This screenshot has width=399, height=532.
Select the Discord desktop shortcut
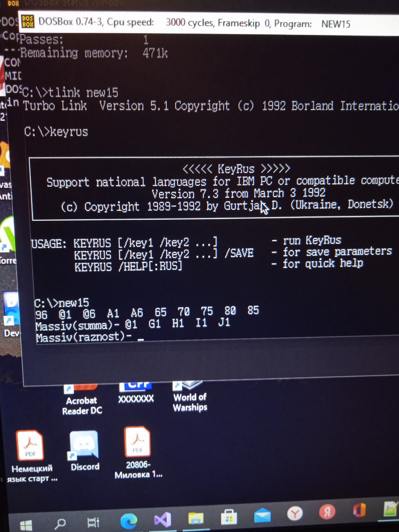coord(84,451)
